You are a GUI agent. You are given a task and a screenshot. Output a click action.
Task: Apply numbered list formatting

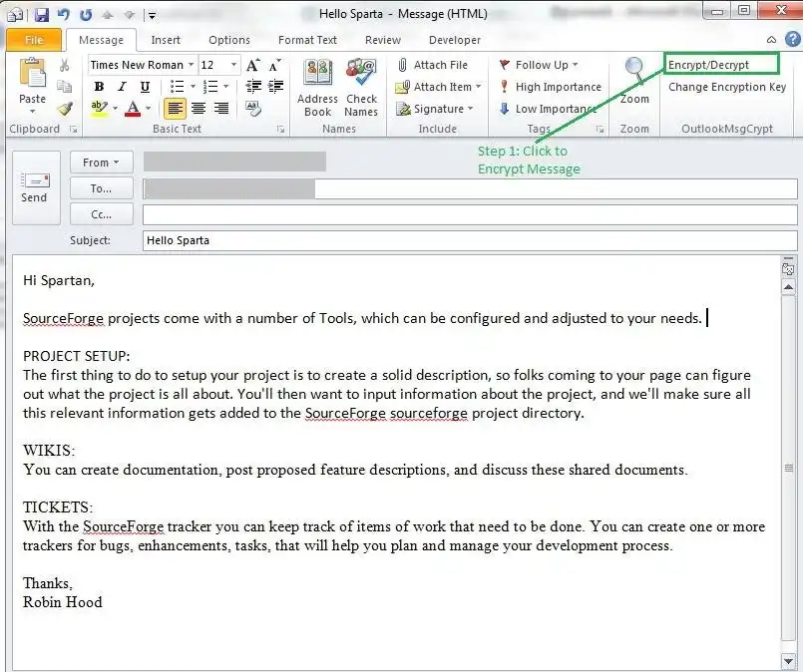(x=209, y=87)
